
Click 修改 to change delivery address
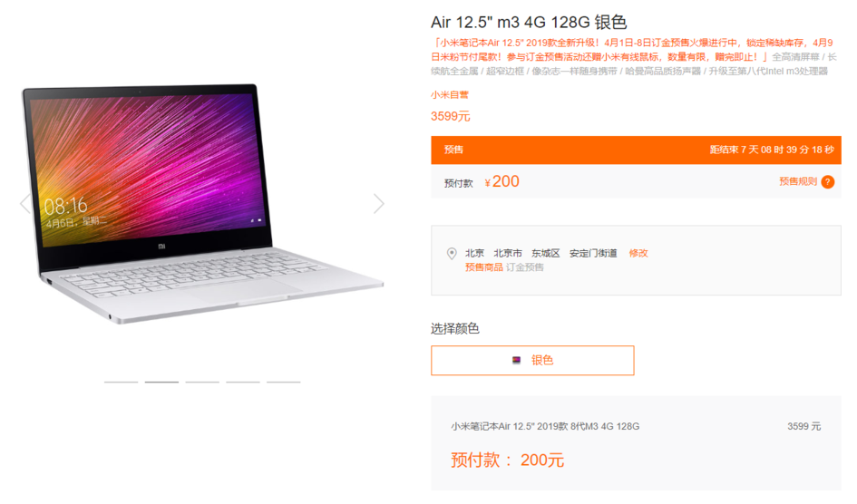coord(638,254)
